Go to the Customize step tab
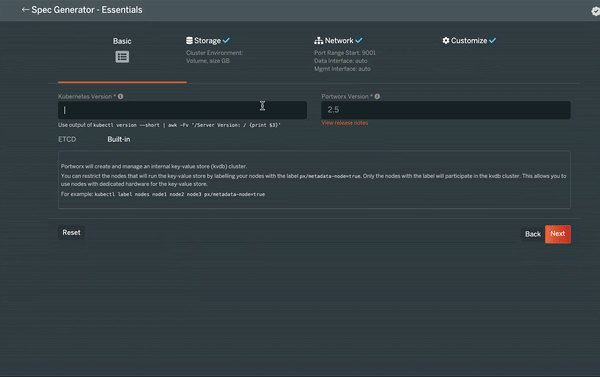This screenshot has height=377, width=600. tap(469, 41)
